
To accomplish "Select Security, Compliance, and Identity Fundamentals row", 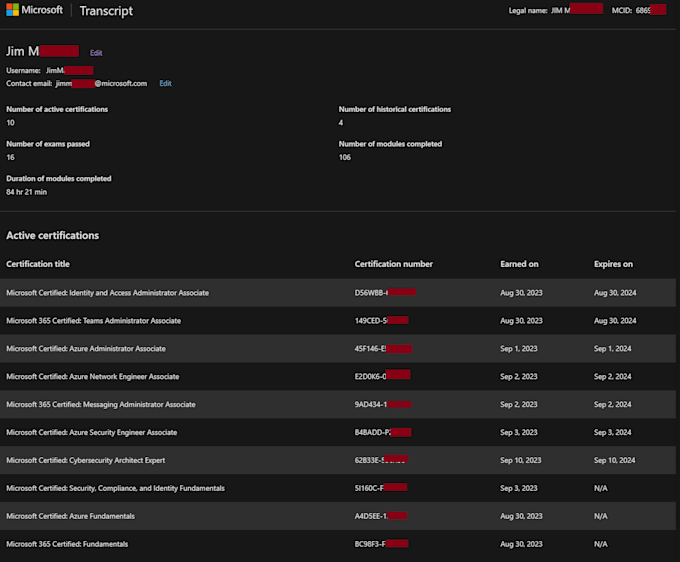I will (x=115, y=488).
